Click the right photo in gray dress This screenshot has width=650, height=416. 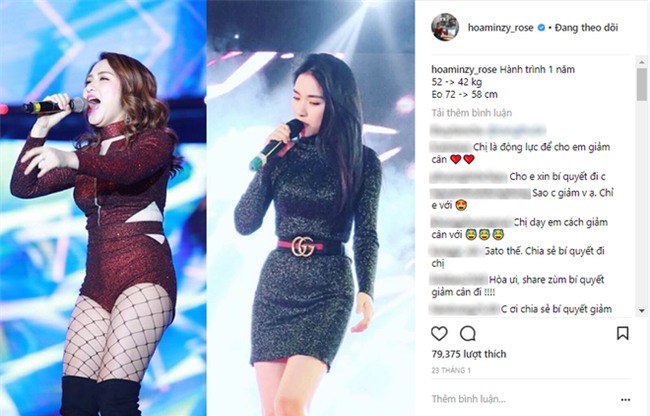(x=310, y=208)
